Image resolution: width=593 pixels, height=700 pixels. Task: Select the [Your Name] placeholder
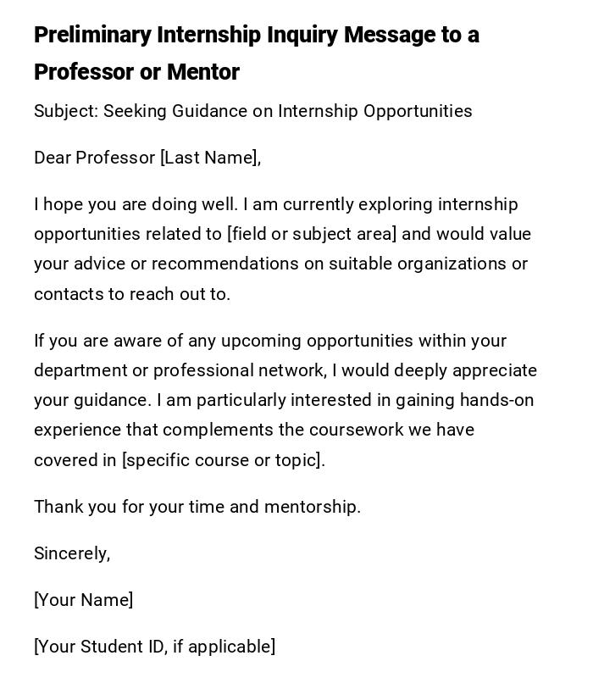(84, 600)
